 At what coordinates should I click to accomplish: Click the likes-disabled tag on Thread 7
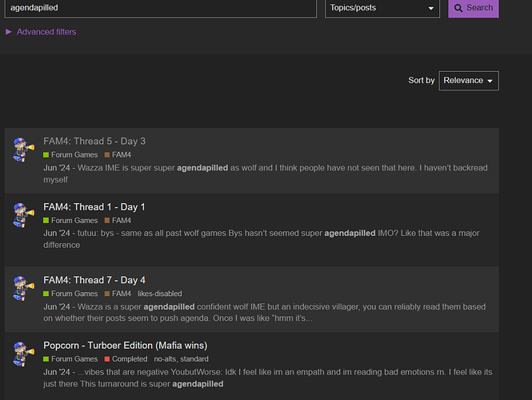point(159,294)
